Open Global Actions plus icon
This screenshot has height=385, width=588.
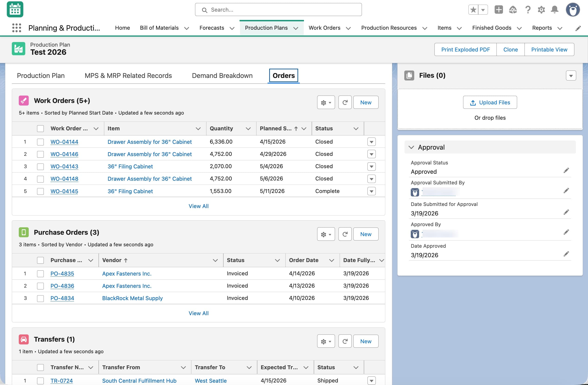[499, 10]
